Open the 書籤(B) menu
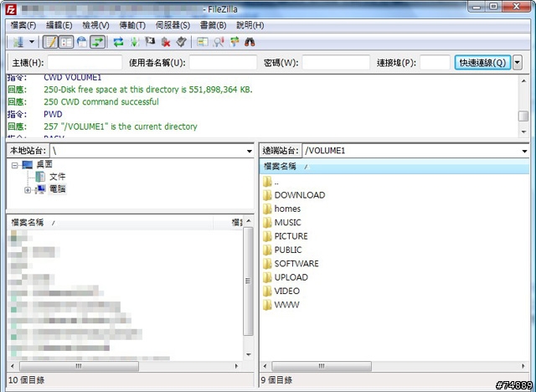 click(213, 25)
